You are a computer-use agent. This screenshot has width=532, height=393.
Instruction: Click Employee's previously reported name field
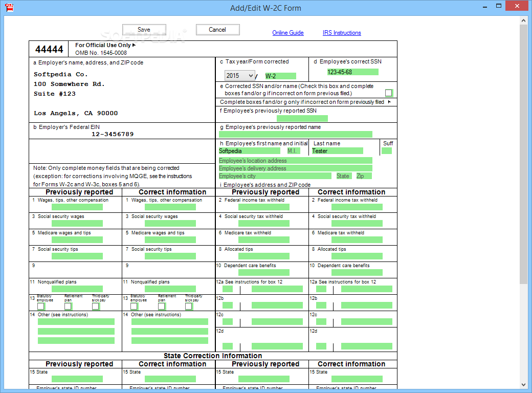click(x=296, y=135)
